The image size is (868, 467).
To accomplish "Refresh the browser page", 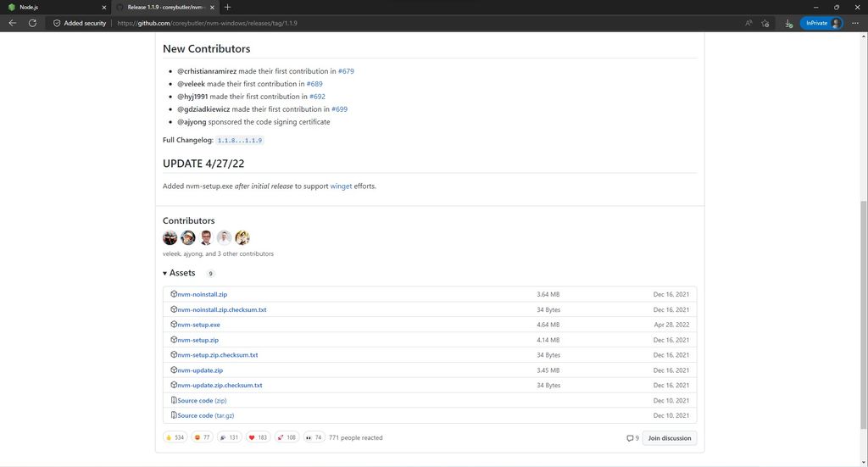I will 33,23.
